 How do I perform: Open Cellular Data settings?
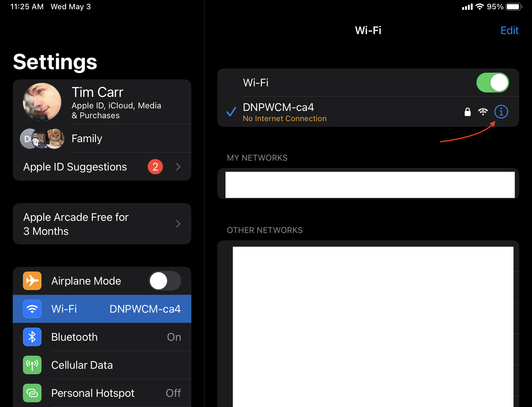(x=102, y=365)
